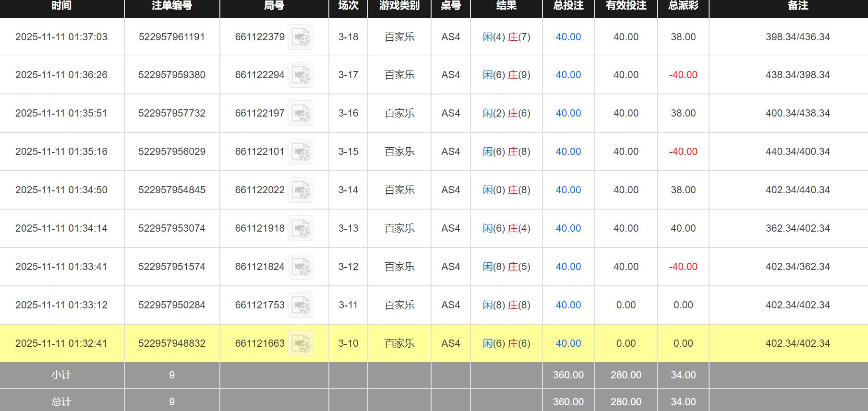Select the 总派彩 column header
868x411 pixels.
(683, 6)
